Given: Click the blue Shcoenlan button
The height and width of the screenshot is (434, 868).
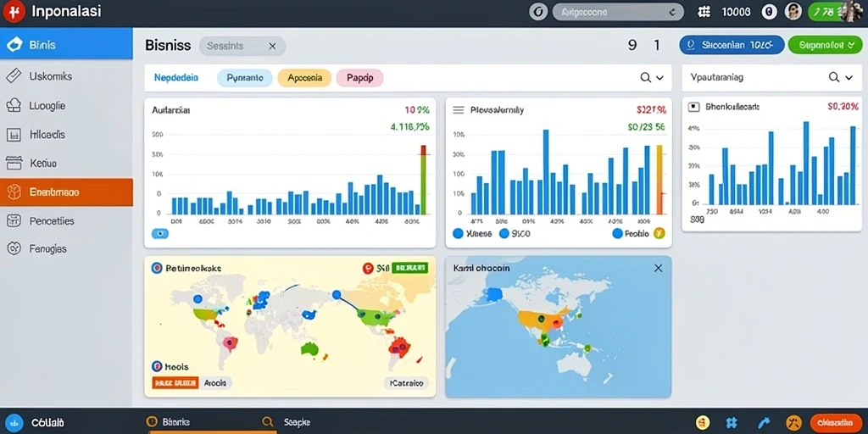Looking at the screenshot, I should (732, 45).
